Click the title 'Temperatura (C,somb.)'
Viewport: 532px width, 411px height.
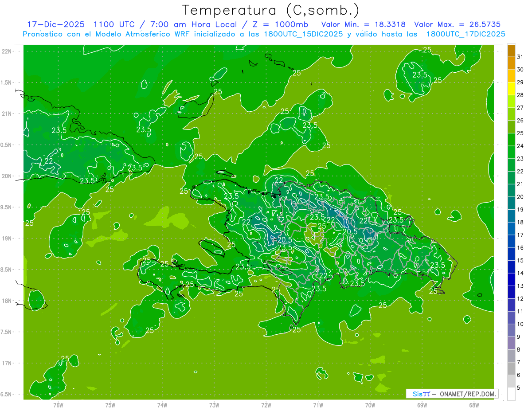point(270,10)
